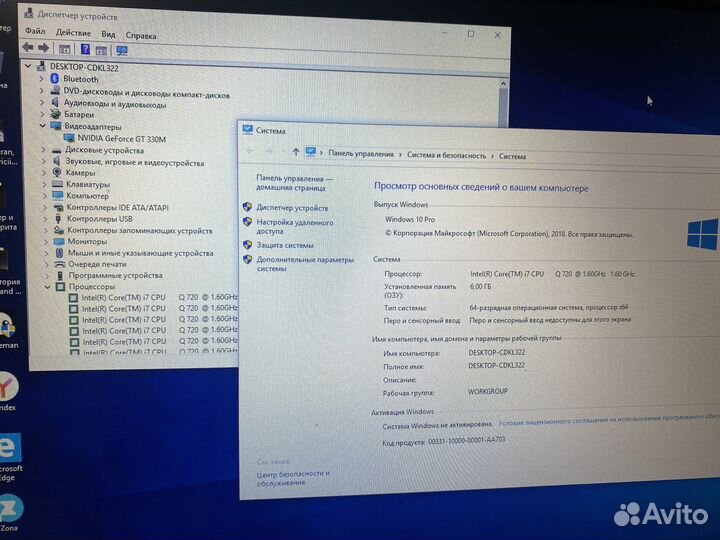Click the Back arrow in Device Manager toolbar
The height and width of the screenshot is (540, 720).
pos(28,47)
